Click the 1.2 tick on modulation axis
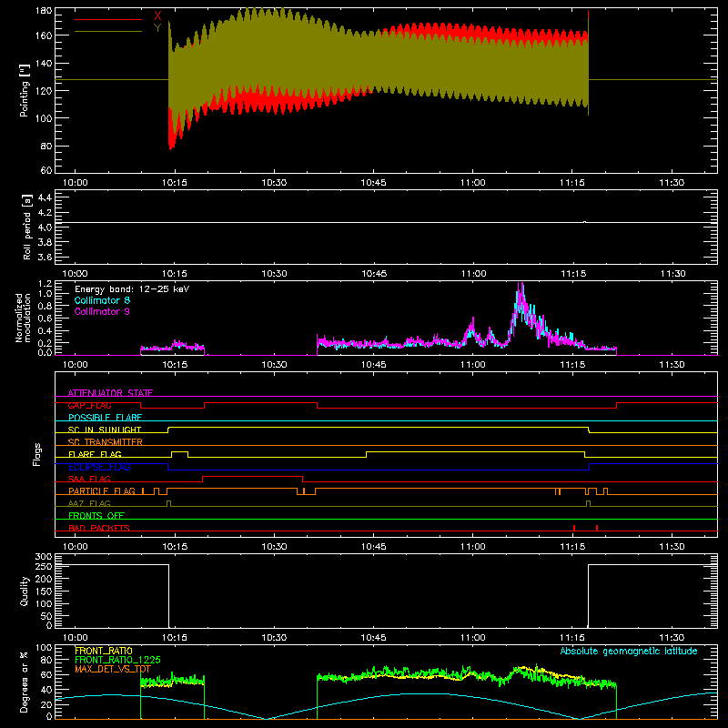 [x=45, y=284]
